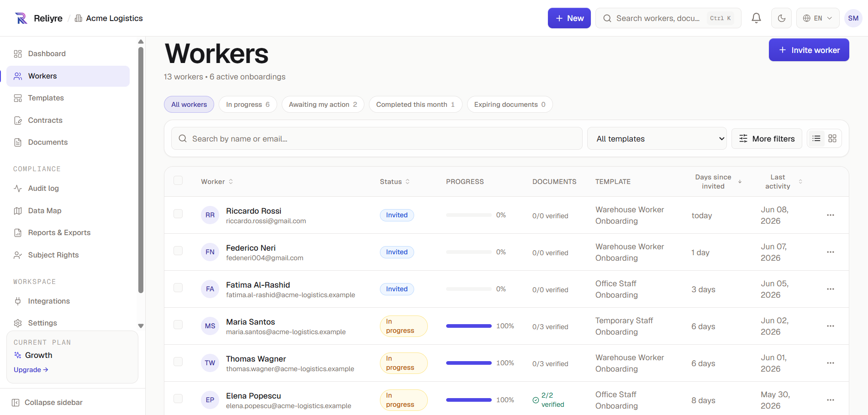This screenshot has width=868, height=415.
Task: Select the Expiring documents tab
Action: 510,105
